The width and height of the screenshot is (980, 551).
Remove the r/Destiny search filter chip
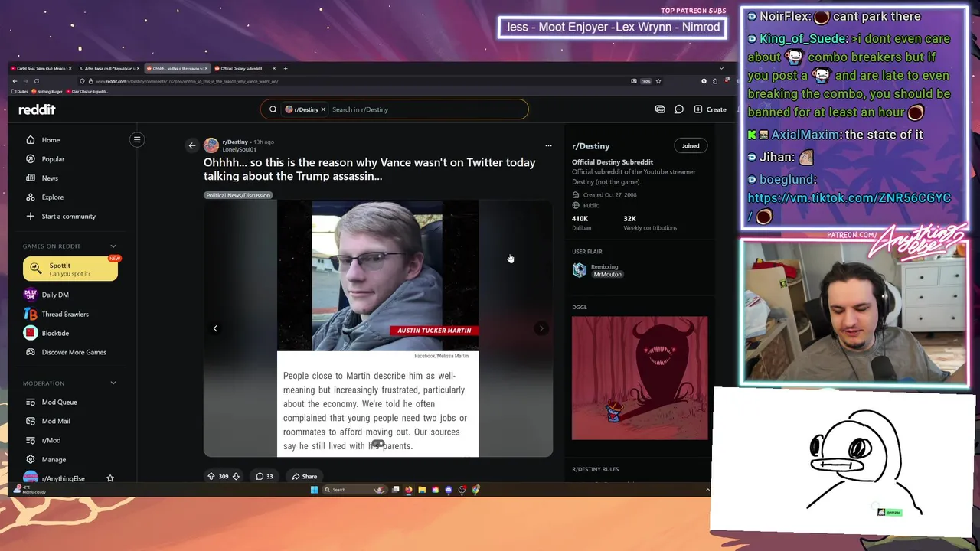pos(323,109)
